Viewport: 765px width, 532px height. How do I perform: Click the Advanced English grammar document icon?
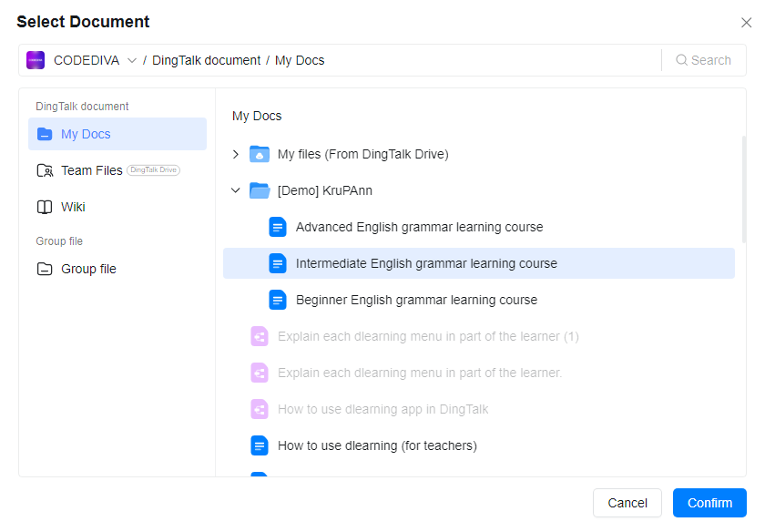tap(278, 227)
